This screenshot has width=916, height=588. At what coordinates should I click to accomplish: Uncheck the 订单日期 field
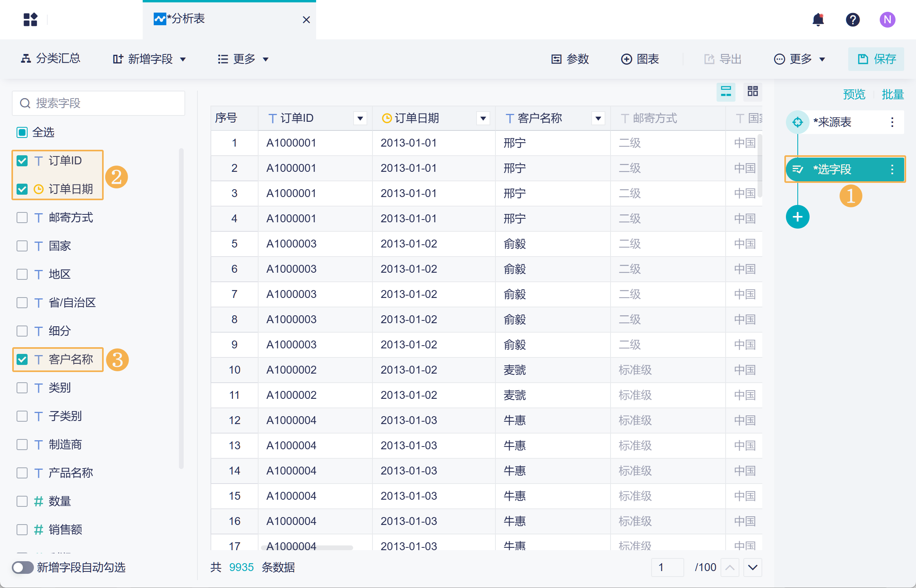[x=22, y=189]
